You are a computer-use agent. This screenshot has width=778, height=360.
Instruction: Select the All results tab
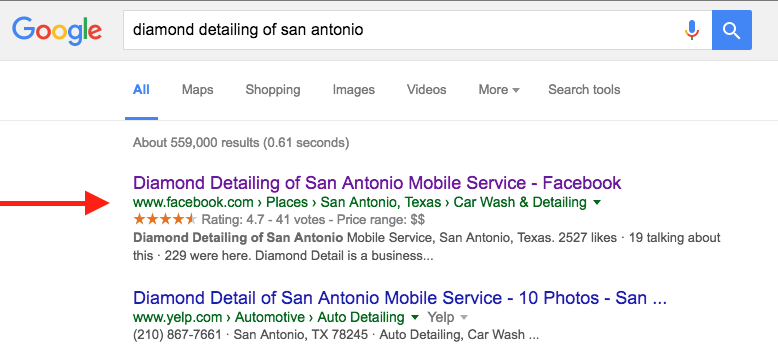point(141,90)
